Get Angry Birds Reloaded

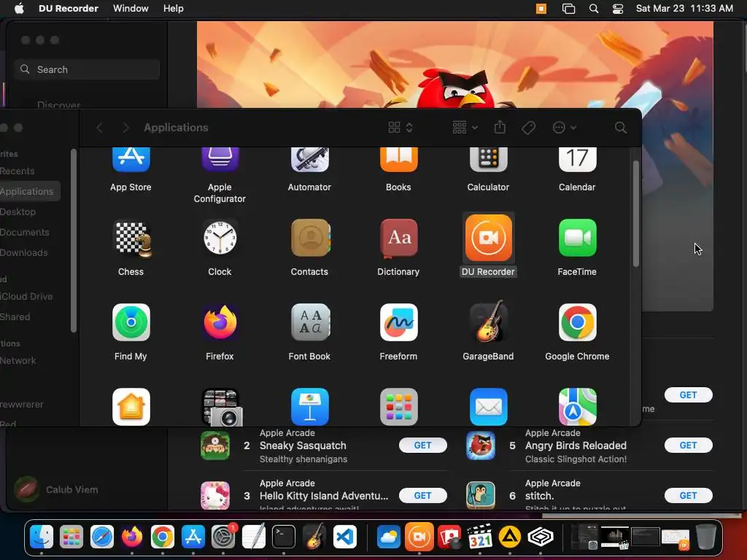(689, 446)
